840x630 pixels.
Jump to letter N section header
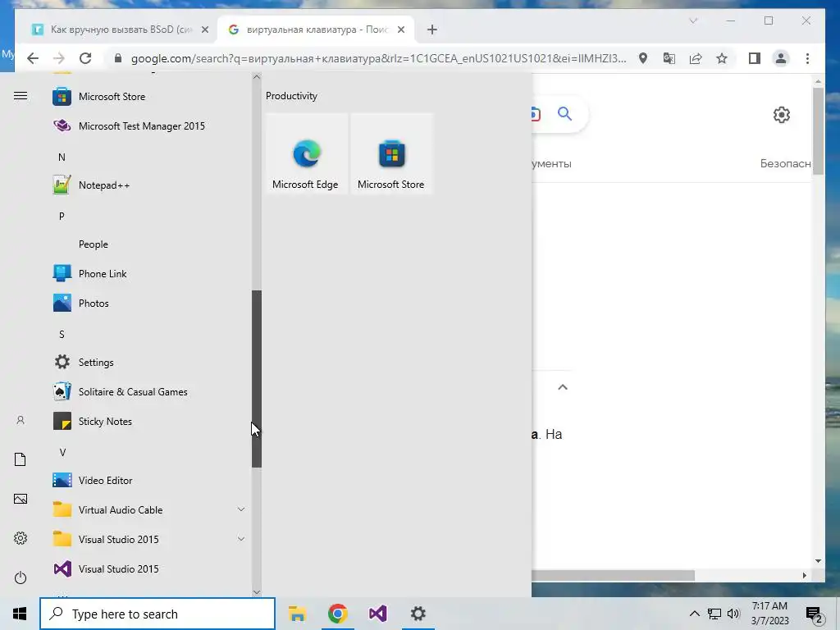pos(62,157)
